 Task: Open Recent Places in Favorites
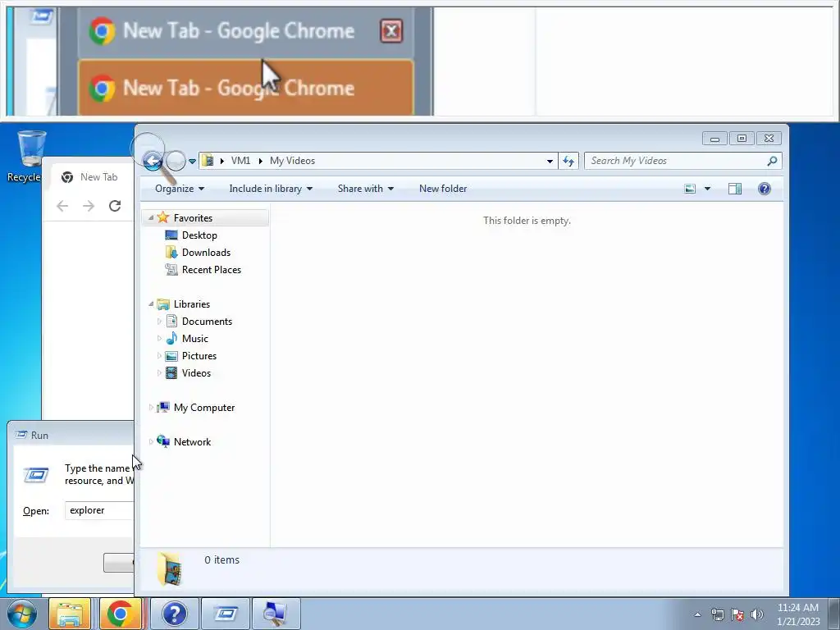pyautogui.click(x=211, y=269)
